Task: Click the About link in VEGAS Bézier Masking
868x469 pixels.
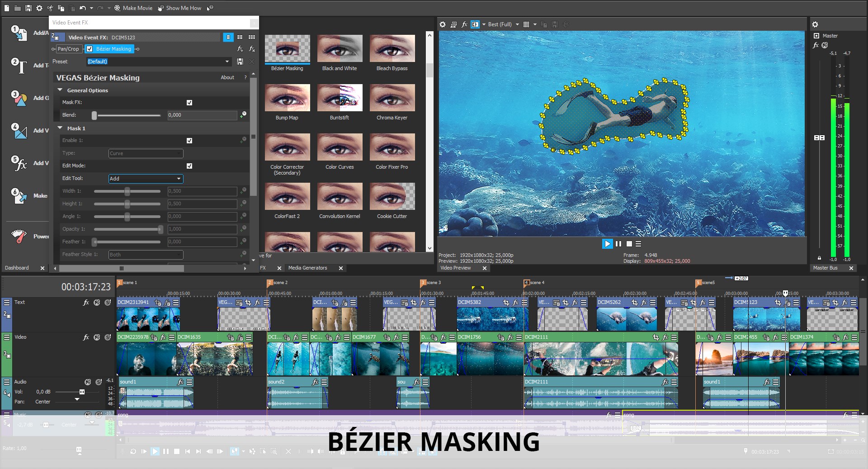Action: [x=227, y=77]
